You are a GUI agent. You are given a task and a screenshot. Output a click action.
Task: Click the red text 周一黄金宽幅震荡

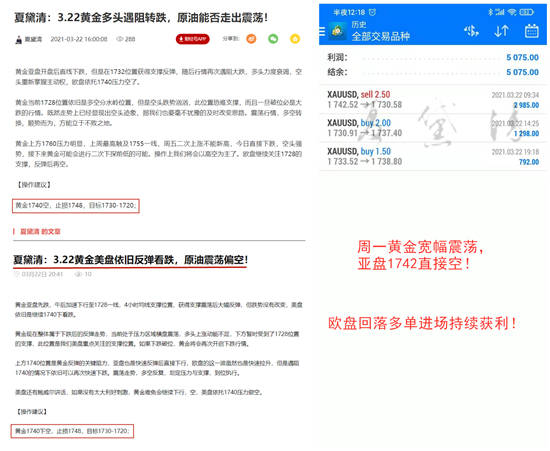tap(420, 247)
